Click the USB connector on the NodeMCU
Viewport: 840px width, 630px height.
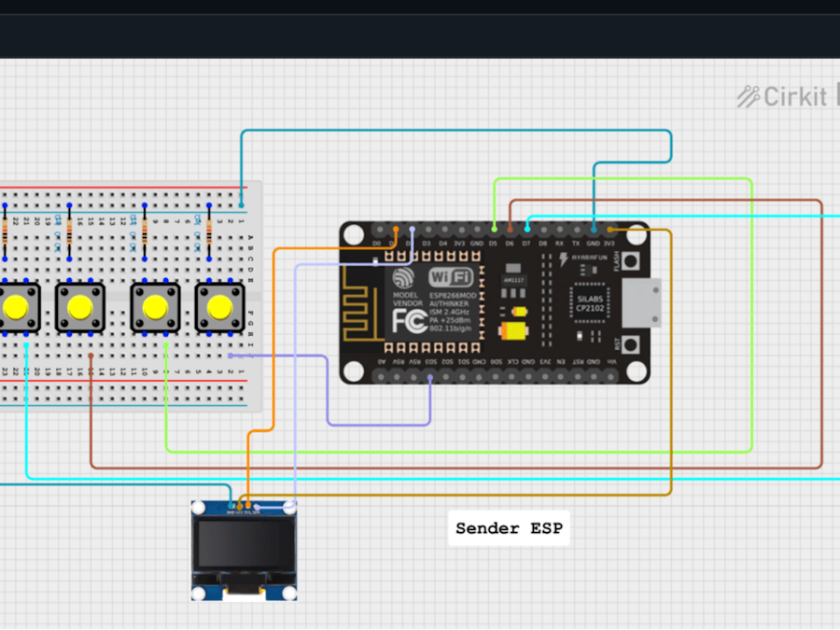point(639,303)
